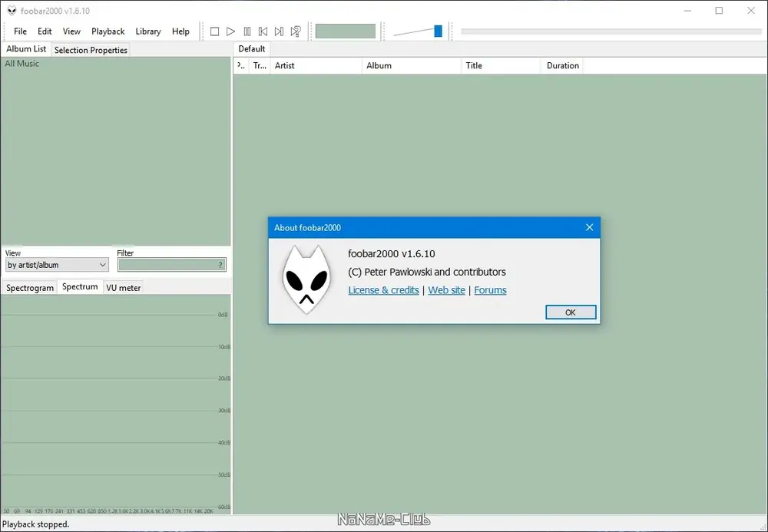The width and height of the screenshot is (768, 532).
Task: Expand the 'by artist/album' view dropdown
Action: 57,265
